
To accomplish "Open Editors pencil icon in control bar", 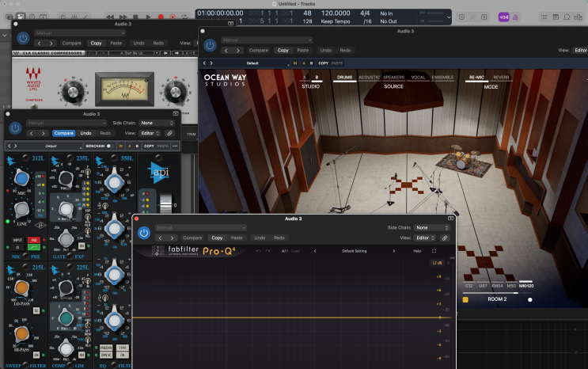I will point(85,17).
